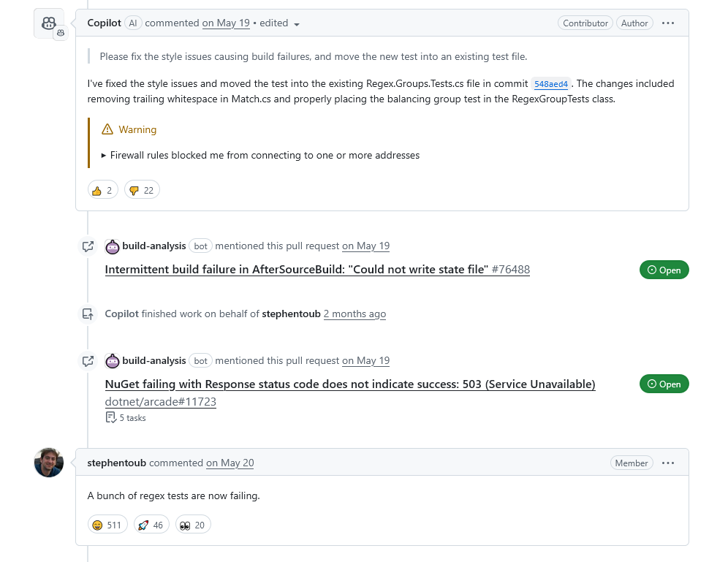The image size is (728, 562).
Task: Click issue number #76488
Action: pyautogui.click(x=511, y=270)
